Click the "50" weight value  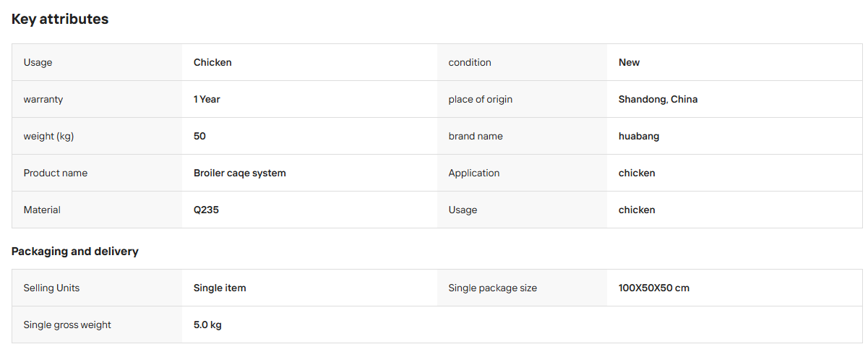click(x=199, y=136)
